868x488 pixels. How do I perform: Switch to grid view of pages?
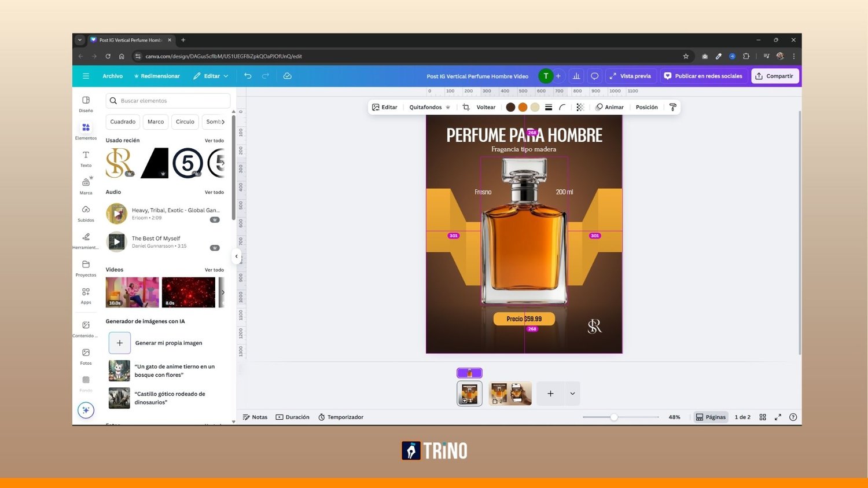[763, 417]
